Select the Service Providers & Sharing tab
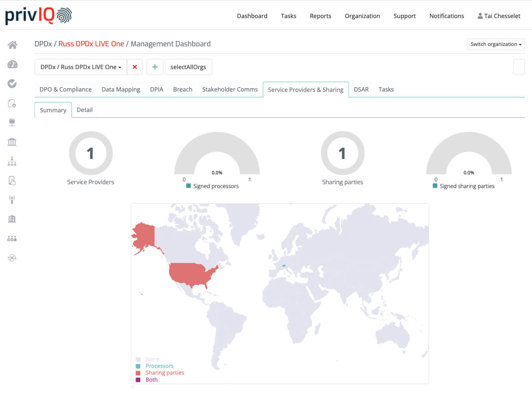Viewport: 532px width, 395px height. click(x=306, y=90)
